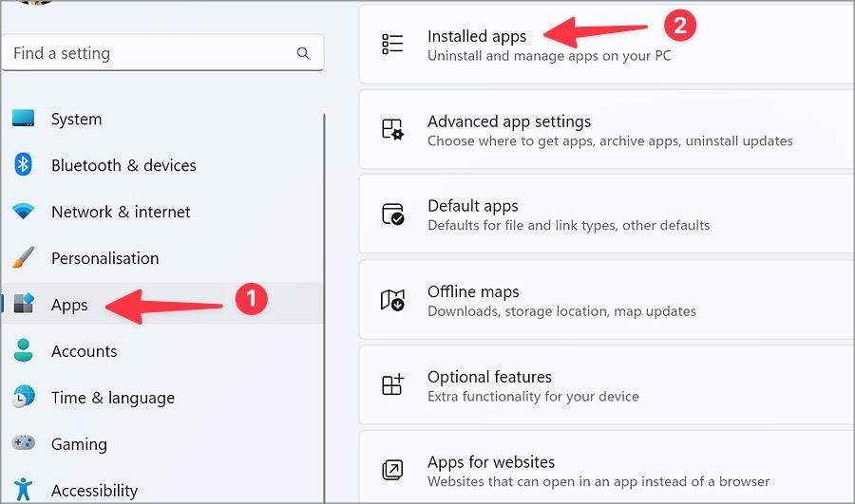855x504 pixels.
Task: Open Apps for websites title
Action: pyautogui.click(x=491, y=462)
